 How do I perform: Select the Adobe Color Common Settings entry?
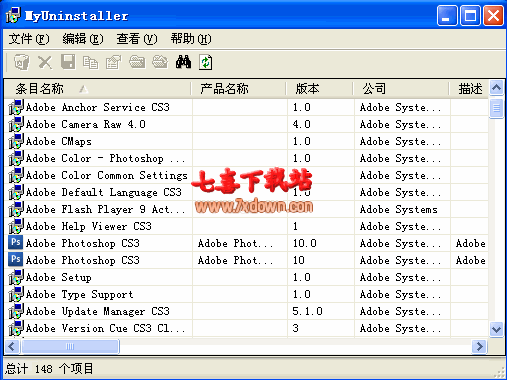[107, 175]
